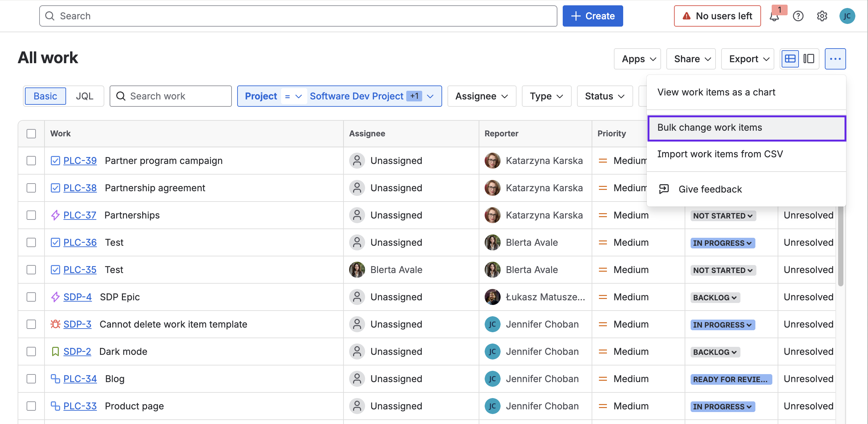Image resolution: width=868 pixels, height=424 pixels.
Task: Click the help question mark icon
Action: click(x=798, y=16)
